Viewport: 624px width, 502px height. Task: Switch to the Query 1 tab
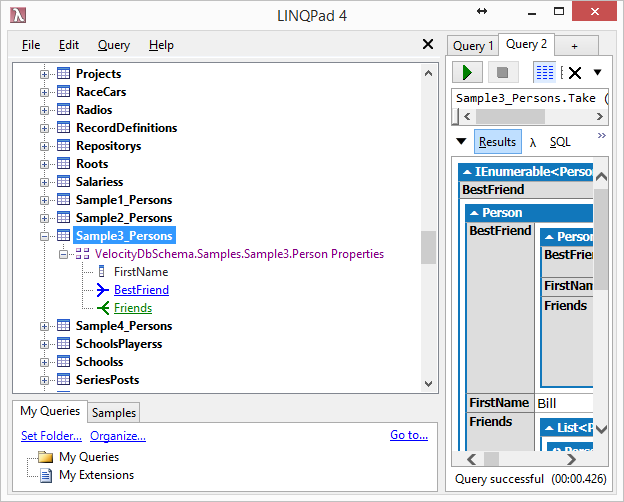[x=473, y=46]
